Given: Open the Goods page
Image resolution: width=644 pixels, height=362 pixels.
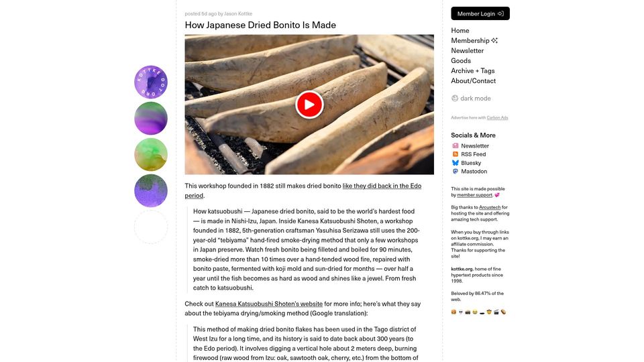Looking at the screenshot, I should [x=461, y=60].
